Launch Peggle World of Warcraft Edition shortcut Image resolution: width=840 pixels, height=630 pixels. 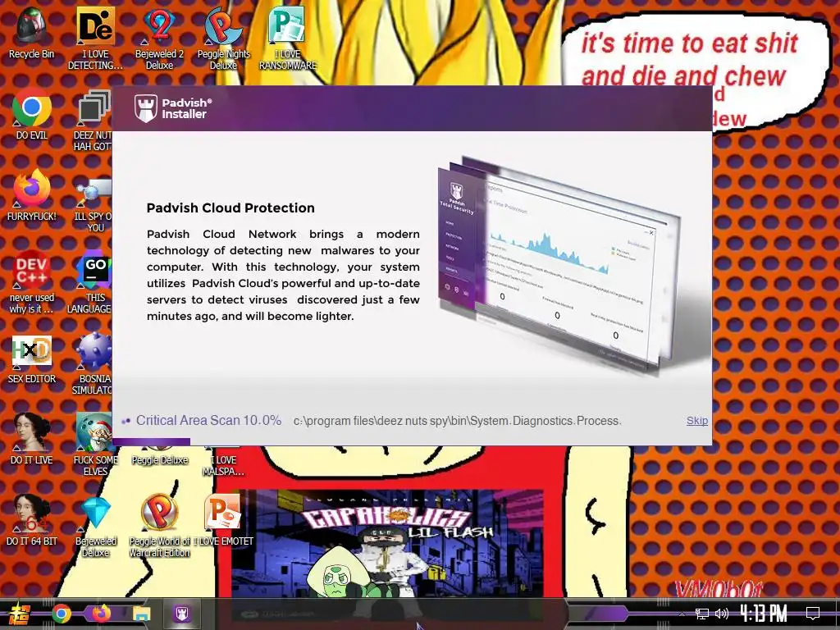(x=160, y=526)
